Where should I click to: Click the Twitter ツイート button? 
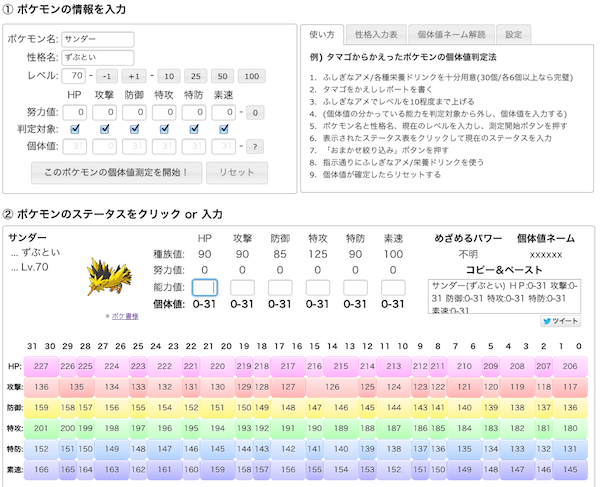[561, 321]
